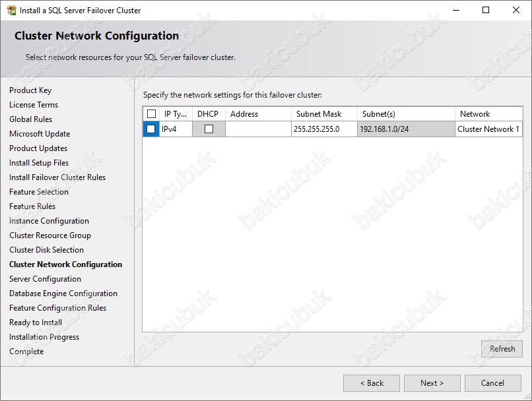Open Install Failover Cluster Rules step
The width and height of the screenshot is (532, 401).
(57, 177)
